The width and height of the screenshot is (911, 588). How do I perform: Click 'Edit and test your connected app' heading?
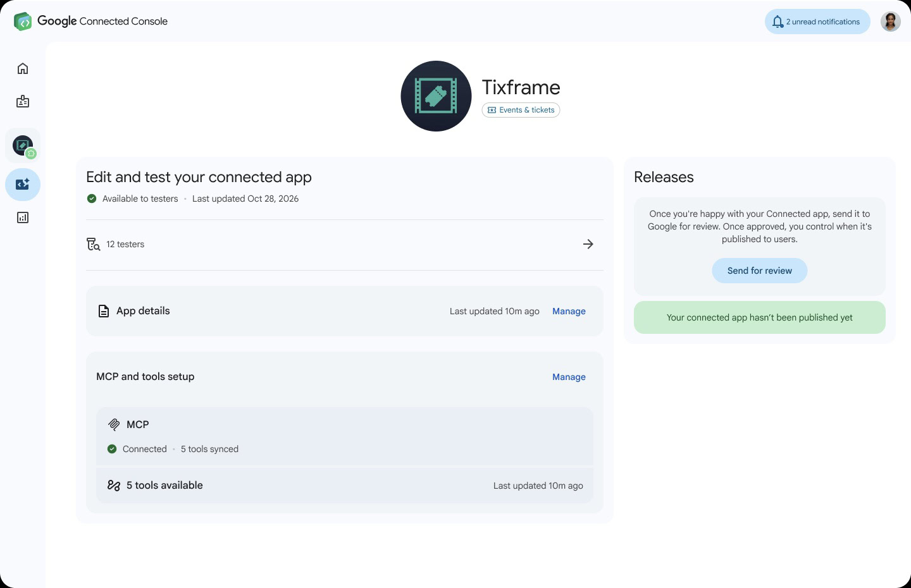199,177
